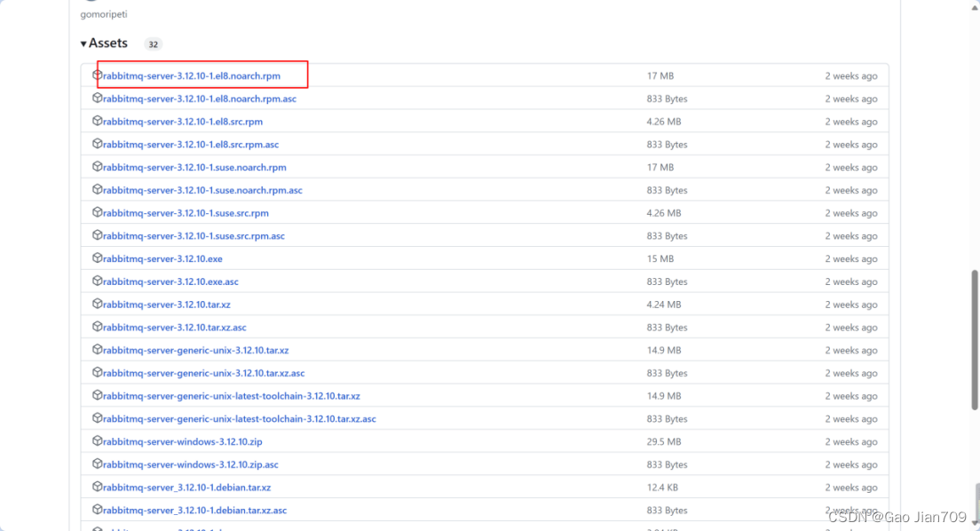Click the 32 assets count badge

coord(153,44)
